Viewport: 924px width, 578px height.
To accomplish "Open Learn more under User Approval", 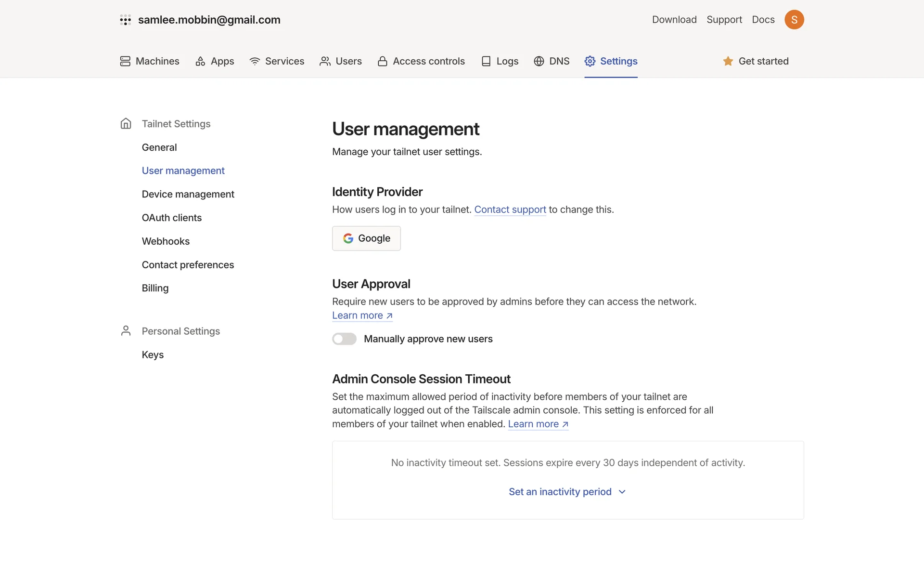I will tap(362, 315).
